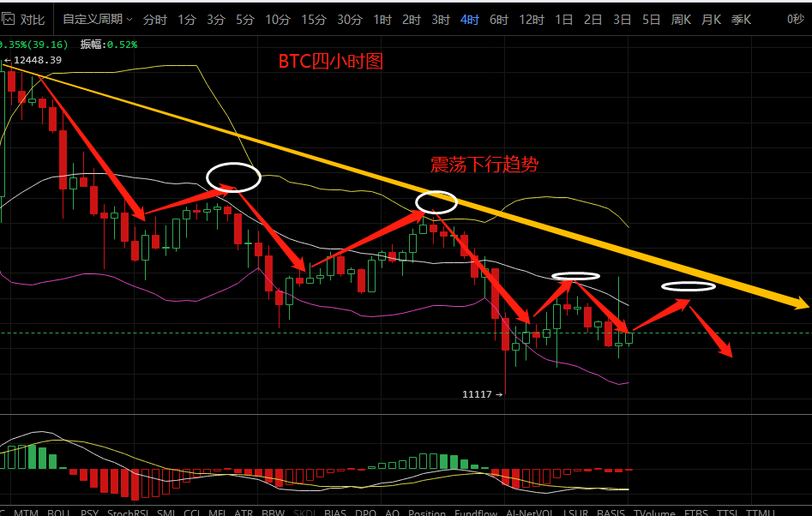812x516 pixels.
Task: Select the Position indicator tab
Action: [427, 513]
